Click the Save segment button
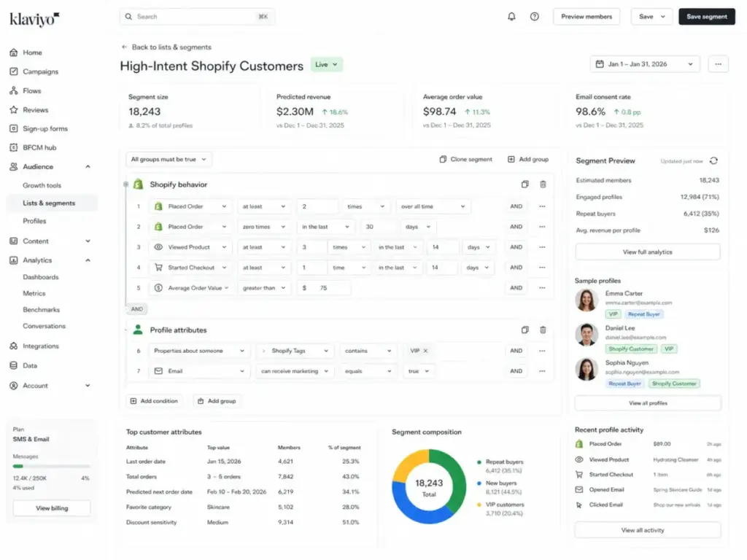 (x=706, y=17)
